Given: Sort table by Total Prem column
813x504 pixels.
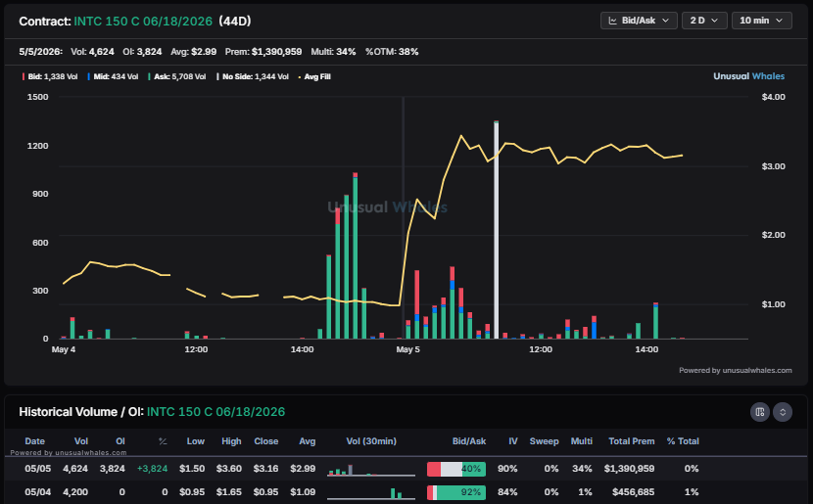Looking at the screenshot, I should tap(631, 441).
